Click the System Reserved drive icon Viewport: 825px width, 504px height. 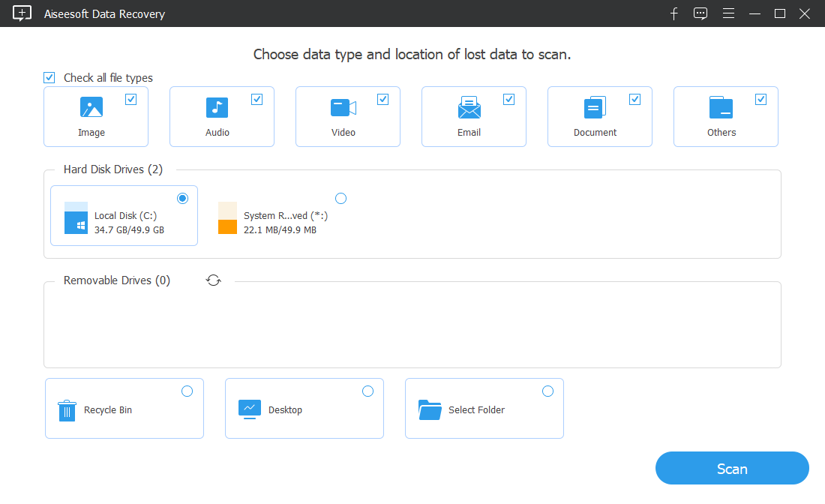point(227,217)
